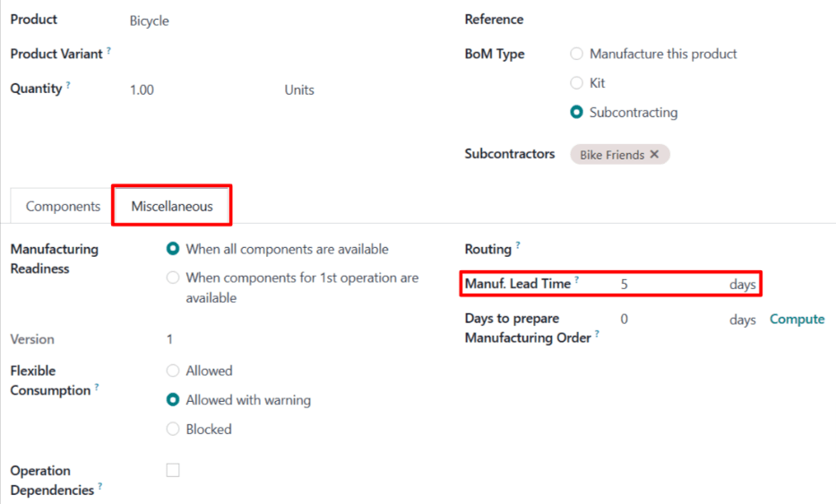Remove the Bike Friends subcontractor tag
Image resolution: width=836 pixels, height=504 pixels.
pos(654,155)
